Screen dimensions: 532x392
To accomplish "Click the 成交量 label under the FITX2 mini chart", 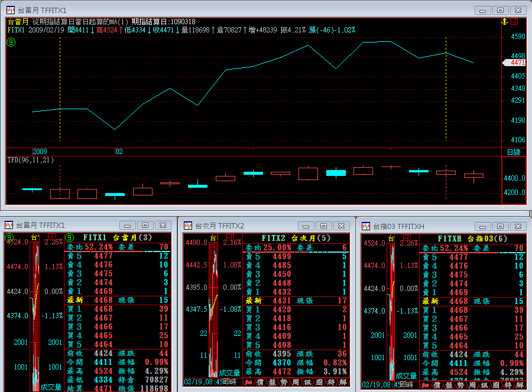I will 229,373.
